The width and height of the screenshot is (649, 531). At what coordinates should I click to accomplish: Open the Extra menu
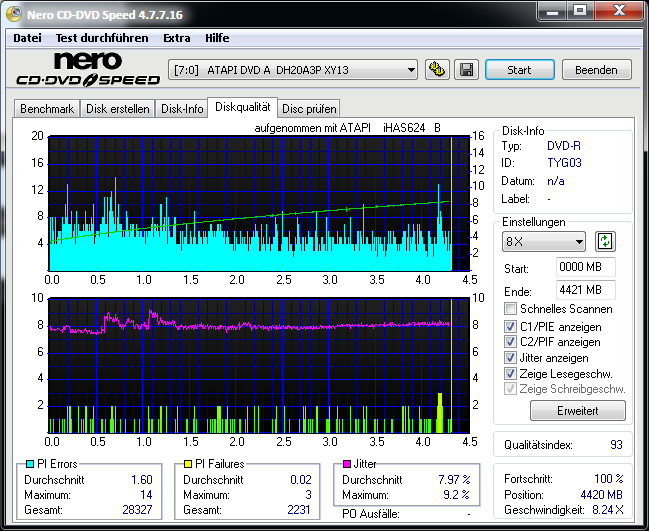177,38
